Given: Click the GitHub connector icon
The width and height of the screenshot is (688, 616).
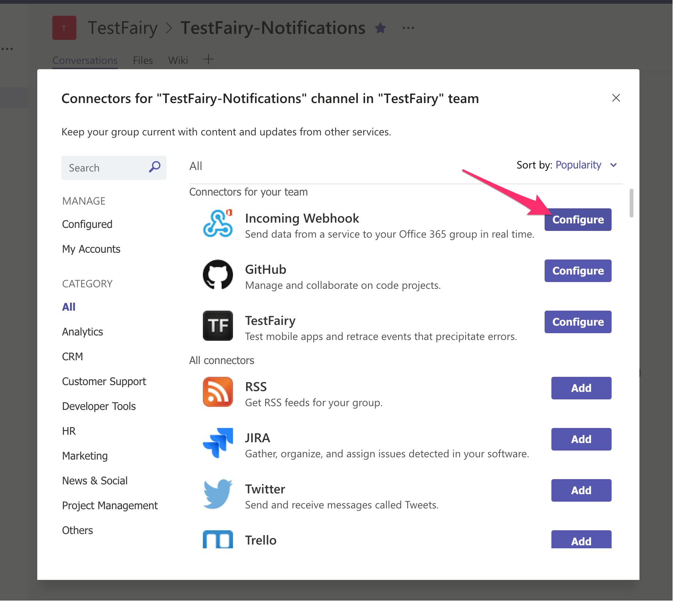Looking at the screenshot, I should pyautogui.click(x=218, y=275).
